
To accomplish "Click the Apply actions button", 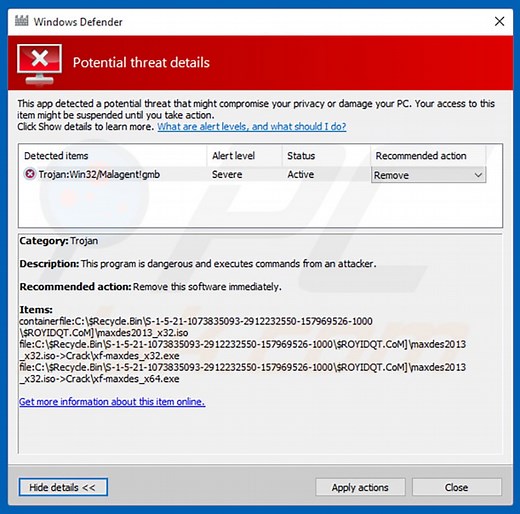I will (360, 487).
